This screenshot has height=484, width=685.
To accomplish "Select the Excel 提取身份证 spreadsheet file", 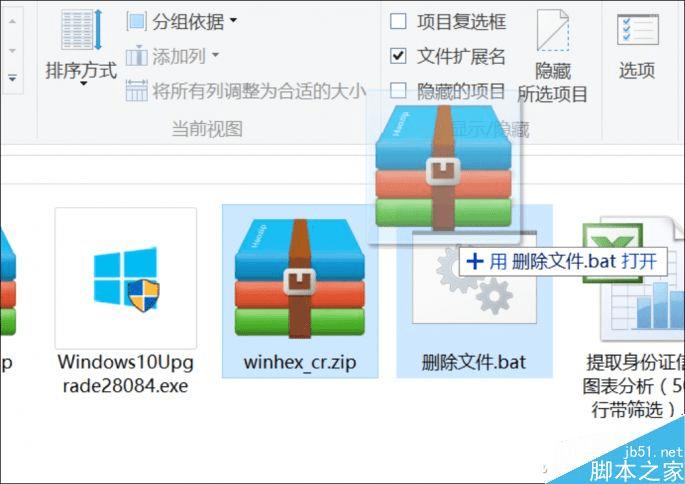I will click(633, 280).
